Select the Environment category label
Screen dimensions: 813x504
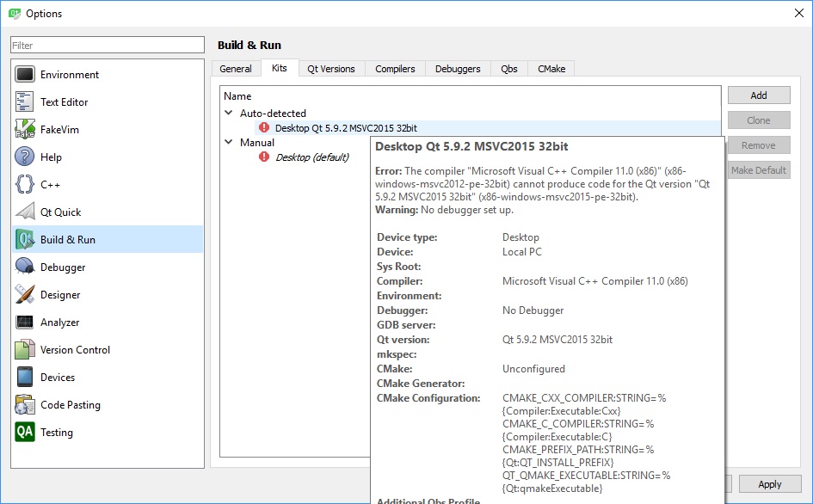coord(70,75)
